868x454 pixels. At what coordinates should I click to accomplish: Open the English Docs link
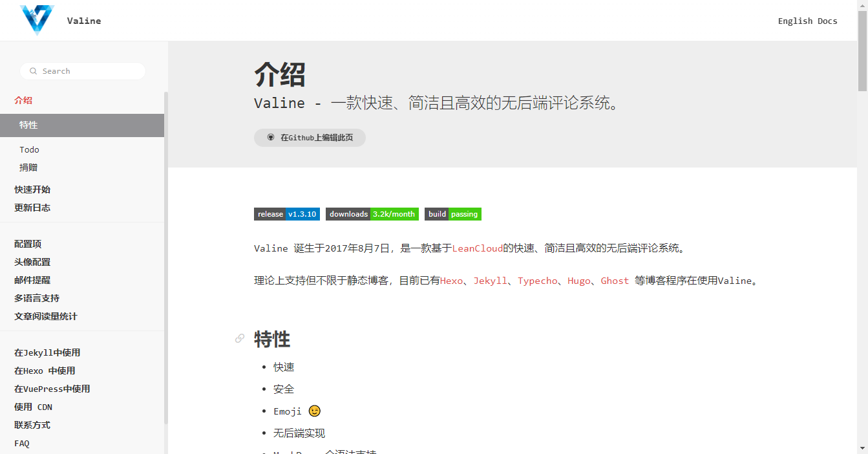[x=807, y=21]
